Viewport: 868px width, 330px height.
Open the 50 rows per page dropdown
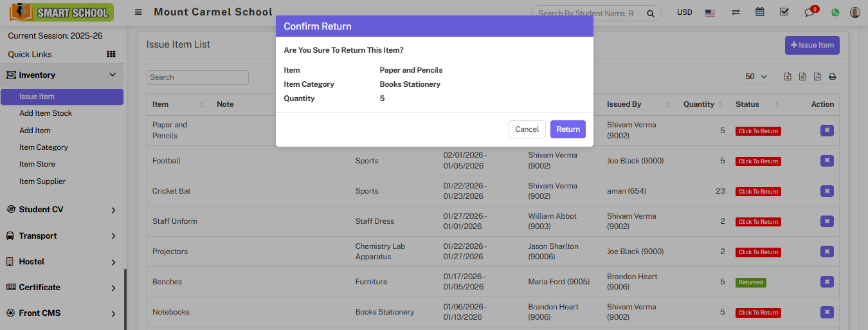tap(757, 77)
